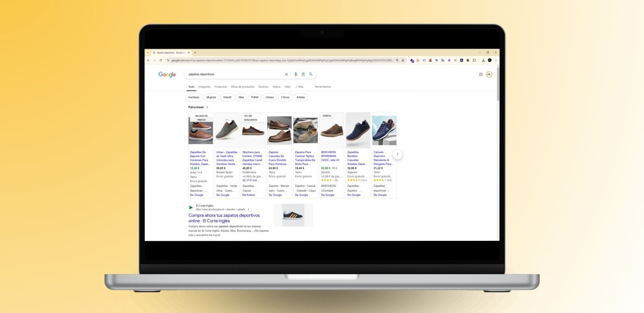Click the page vertical scrollbar

(498, 84)
